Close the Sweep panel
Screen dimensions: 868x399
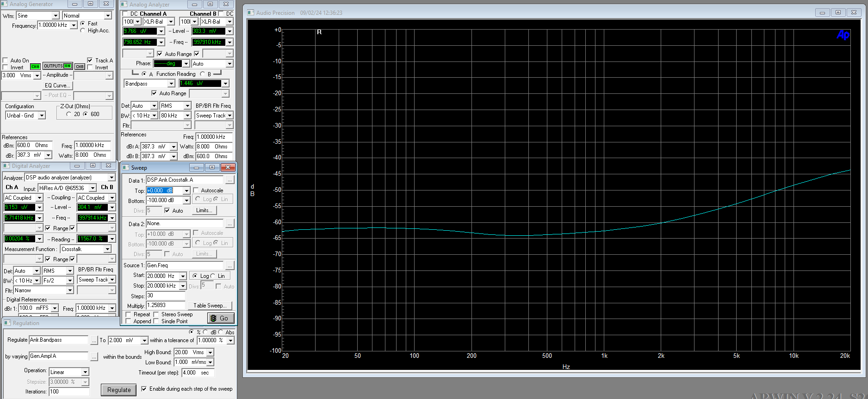click(x=227, y=167)
